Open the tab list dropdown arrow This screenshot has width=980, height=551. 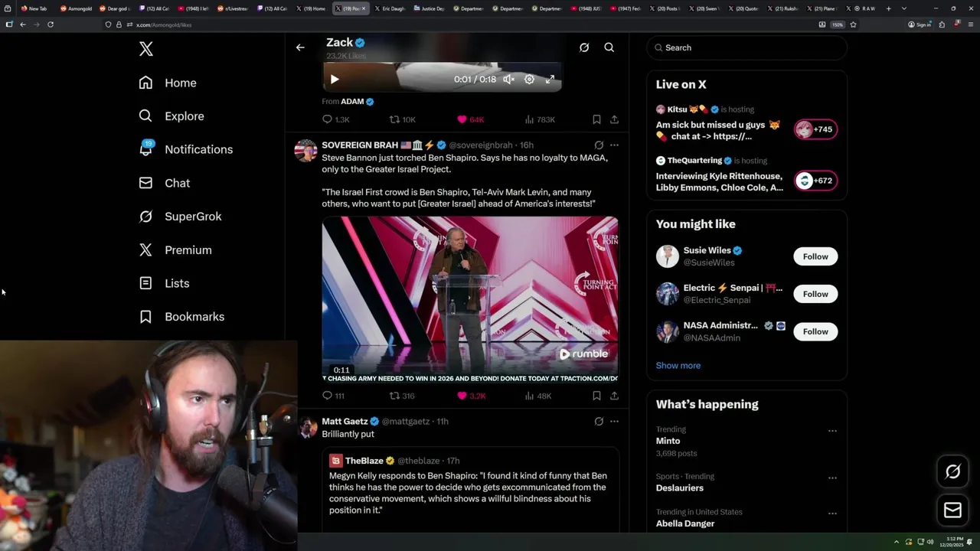pos(904,8)
